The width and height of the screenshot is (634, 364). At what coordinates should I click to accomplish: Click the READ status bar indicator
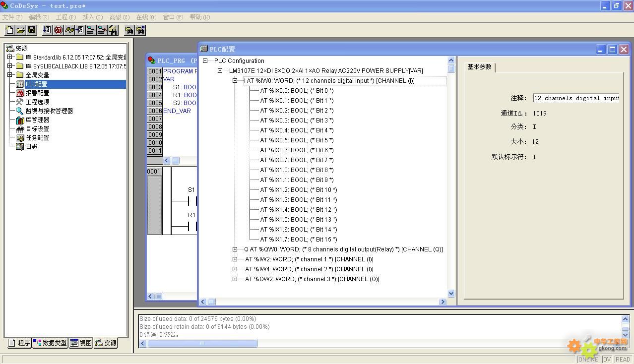tap(623, 360)
